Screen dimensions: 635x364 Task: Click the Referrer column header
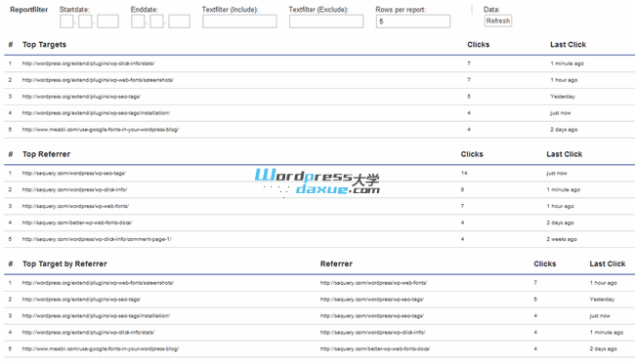pyautogui.click(x=336, y=263)
